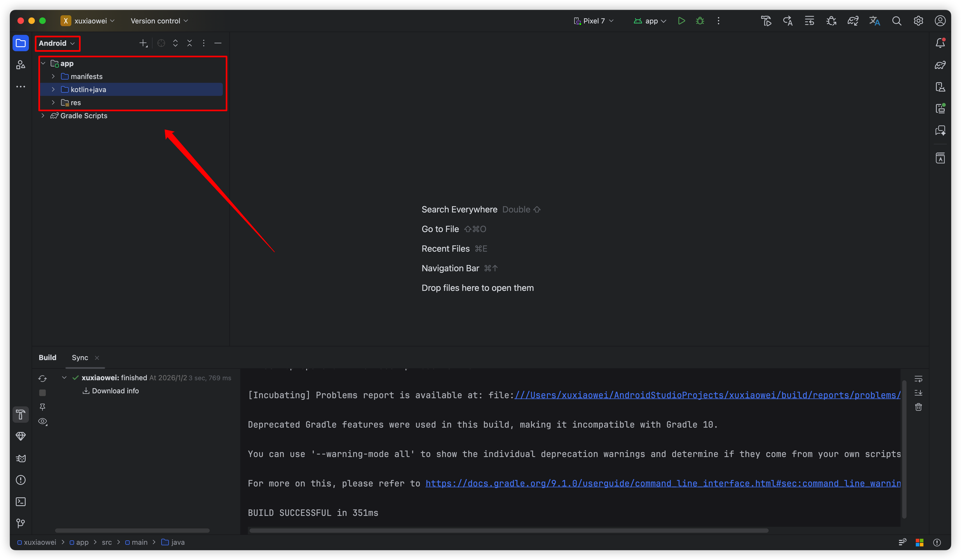
Task: Open the Terminal tool window
Action: click(x=21, y=502)
